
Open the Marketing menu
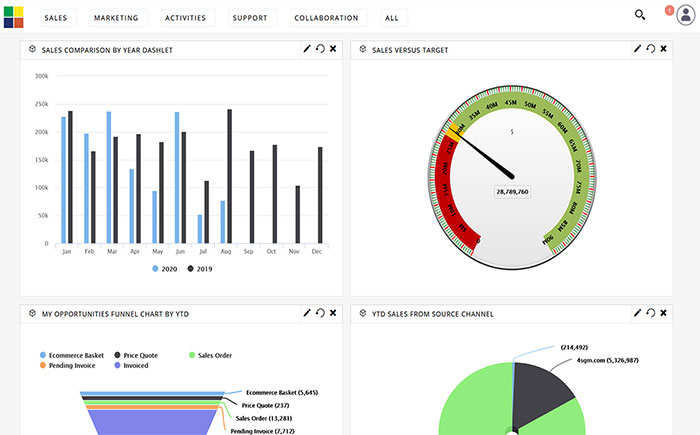click(116, 18)
